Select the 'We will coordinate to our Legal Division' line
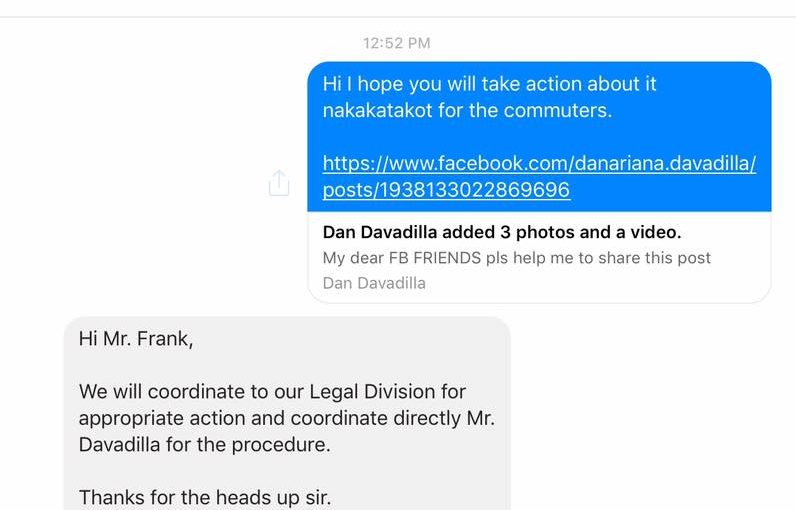The width and height of the screenshot is (796, 510). (272, 392)
